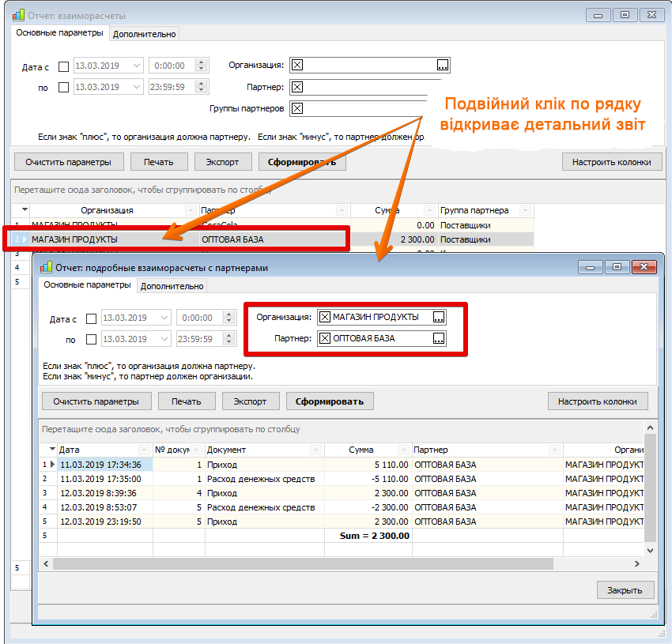Click the time spinner of 23:59:59 in the detailed report
This screenshot has width=672, height=644.
pyautogui.click(x=228, y=339)
